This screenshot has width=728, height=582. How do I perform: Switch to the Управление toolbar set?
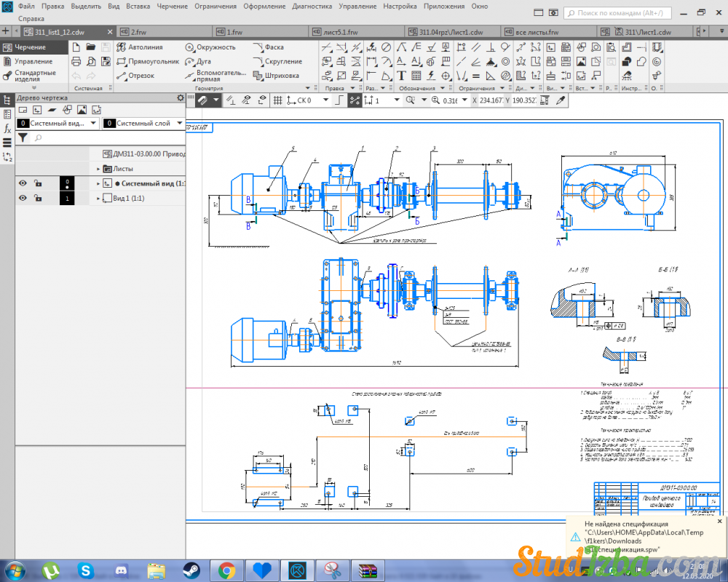pos(33,61)
